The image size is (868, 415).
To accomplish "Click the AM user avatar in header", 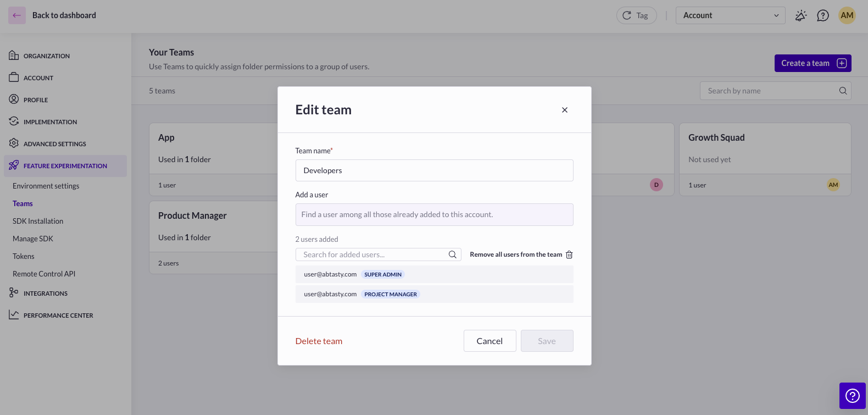I will [x=847, y=15].
